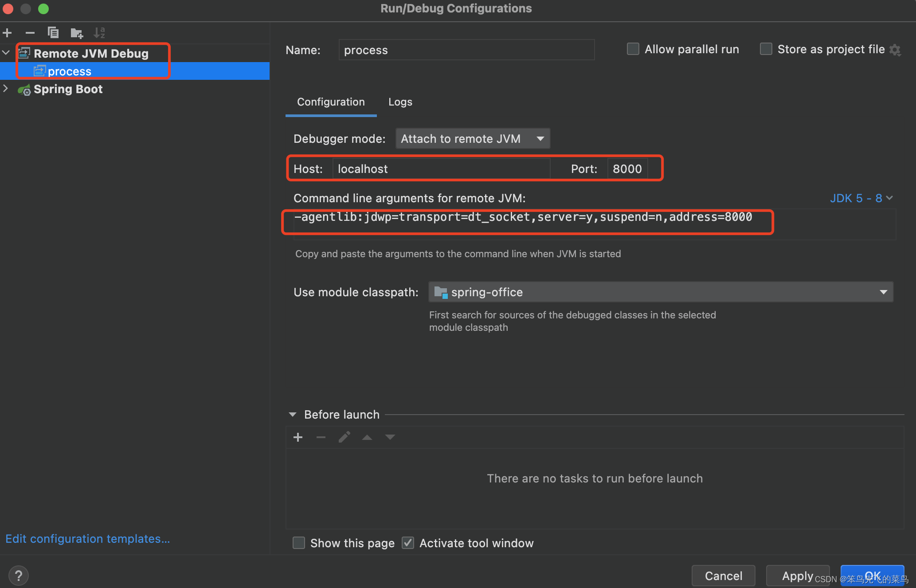Enable the Allow parallel run checkbox
The width and height of the screenshot is (916, 588).
633,49
